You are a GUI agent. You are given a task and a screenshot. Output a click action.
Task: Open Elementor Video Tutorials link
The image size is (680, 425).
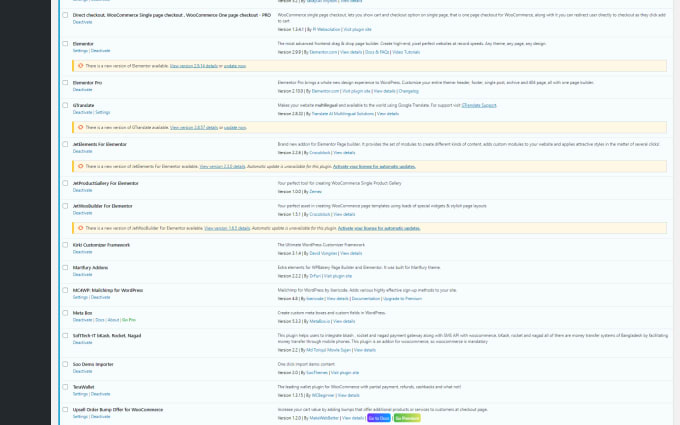tap(406, 52)
